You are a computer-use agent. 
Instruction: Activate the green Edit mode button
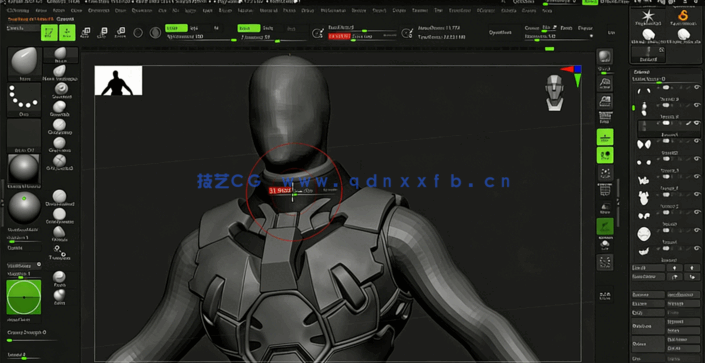tap(49, 33)
